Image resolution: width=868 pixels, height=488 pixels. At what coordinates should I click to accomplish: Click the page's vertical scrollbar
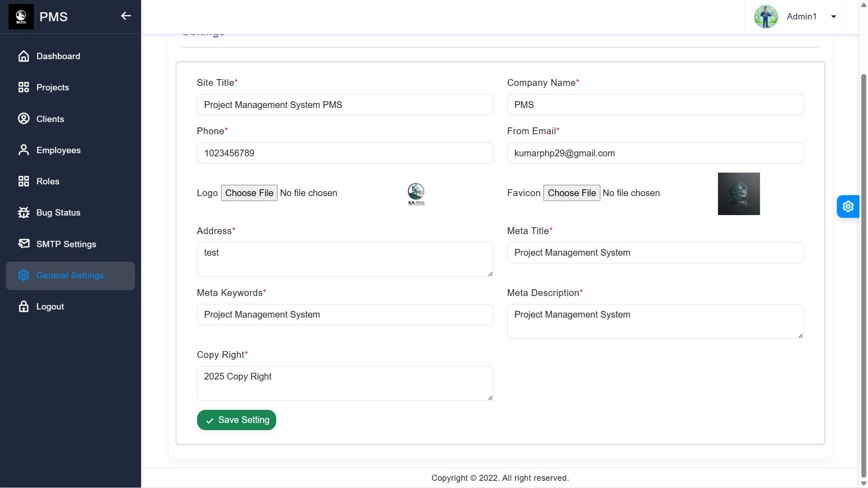tap(863, 271)
